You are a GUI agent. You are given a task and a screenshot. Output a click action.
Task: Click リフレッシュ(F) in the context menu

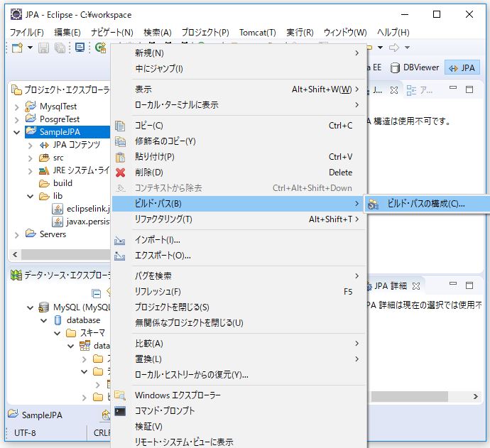tap(158, 292)
